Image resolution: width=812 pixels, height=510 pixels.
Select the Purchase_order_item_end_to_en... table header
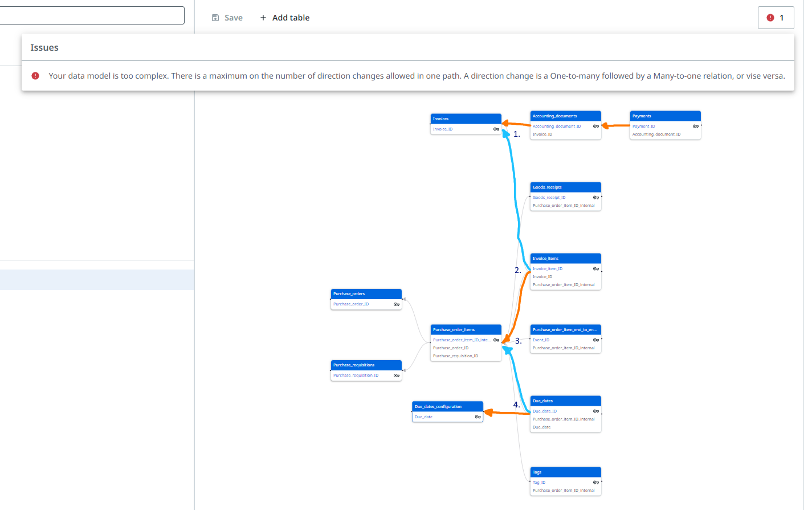(565, 329)
